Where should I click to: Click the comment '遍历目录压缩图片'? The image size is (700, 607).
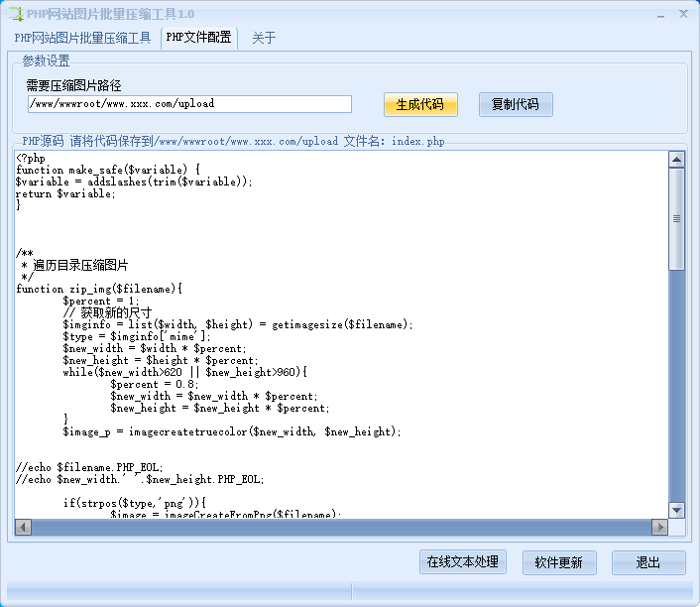click(80, 265)
